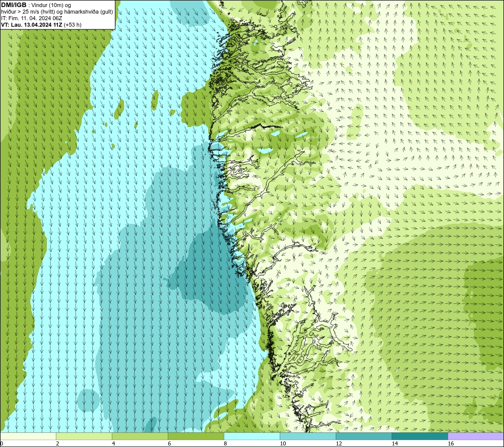Click the legend label '2'
This screenshot has width=504, height=447.
[x=57, y=443]
